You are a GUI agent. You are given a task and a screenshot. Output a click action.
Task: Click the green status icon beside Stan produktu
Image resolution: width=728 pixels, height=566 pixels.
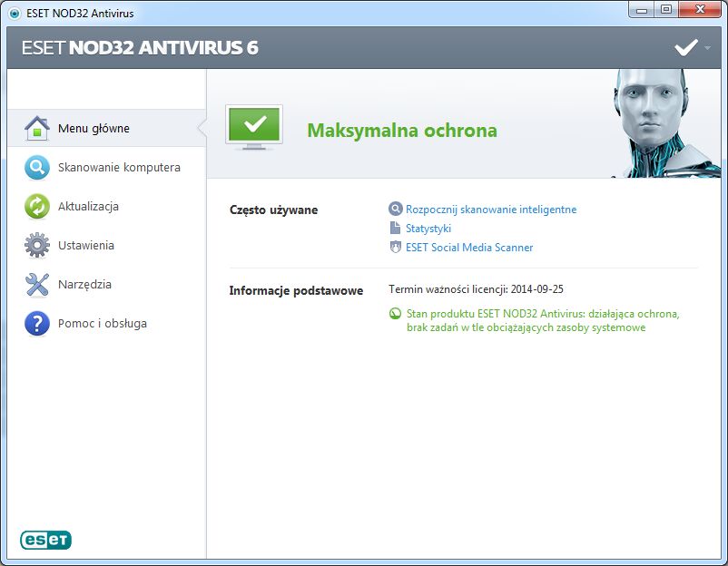(395, 314)
